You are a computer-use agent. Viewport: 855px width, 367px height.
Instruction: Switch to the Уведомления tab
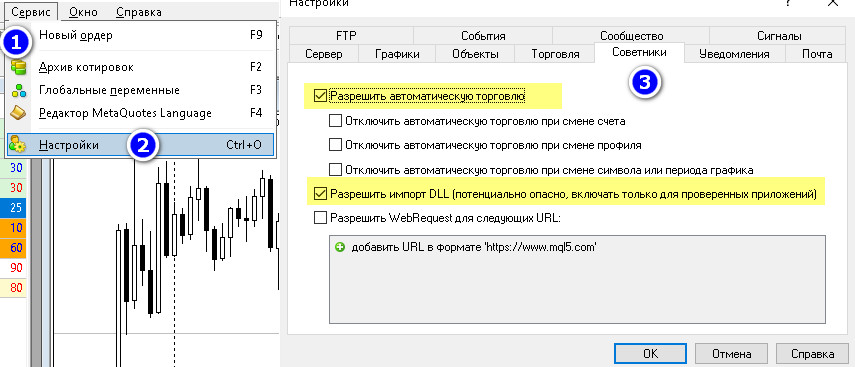[x=734, y=53]
